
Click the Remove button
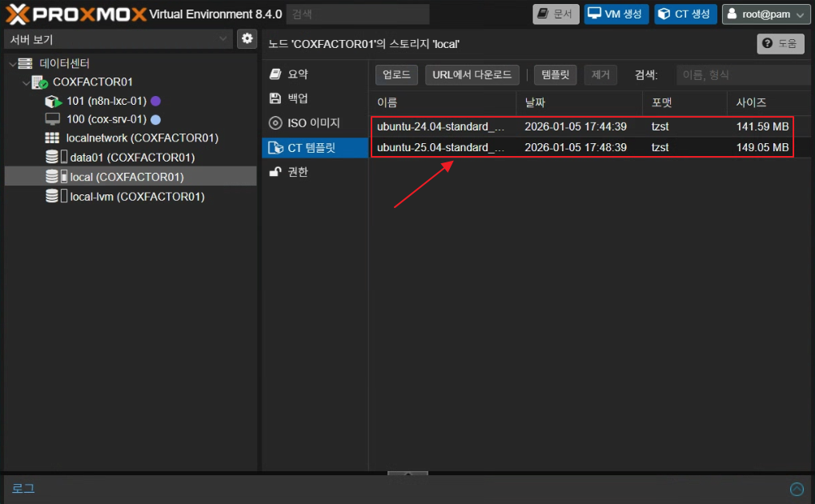click(x=600, y=75)
